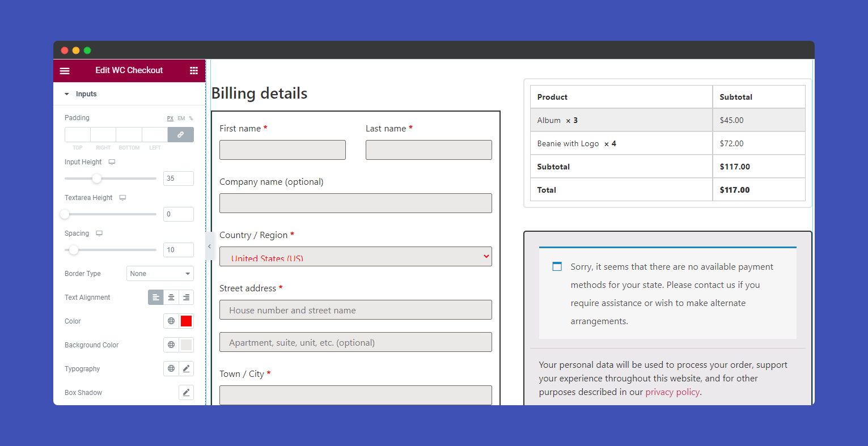Collapse the editor panel with arrow handle
868x446 pixels.
(209, 247)
